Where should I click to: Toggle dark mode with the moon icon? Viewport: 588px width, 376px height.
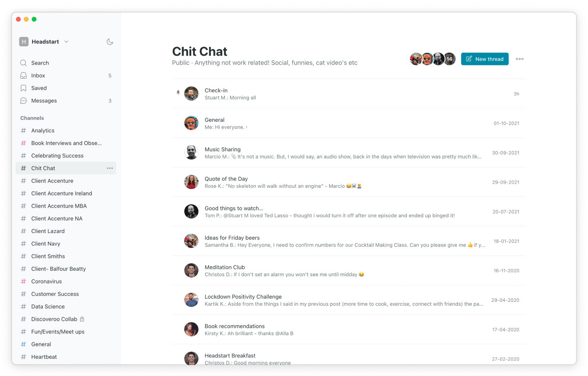click(110, 42)
